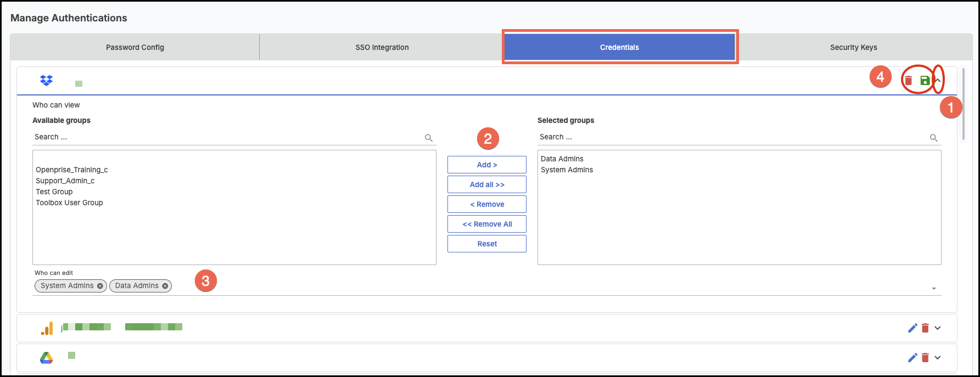The height and width of the screenshot is (377, 980).
Task: Click the Google Analytics logo icon
Action: [47, 328]
